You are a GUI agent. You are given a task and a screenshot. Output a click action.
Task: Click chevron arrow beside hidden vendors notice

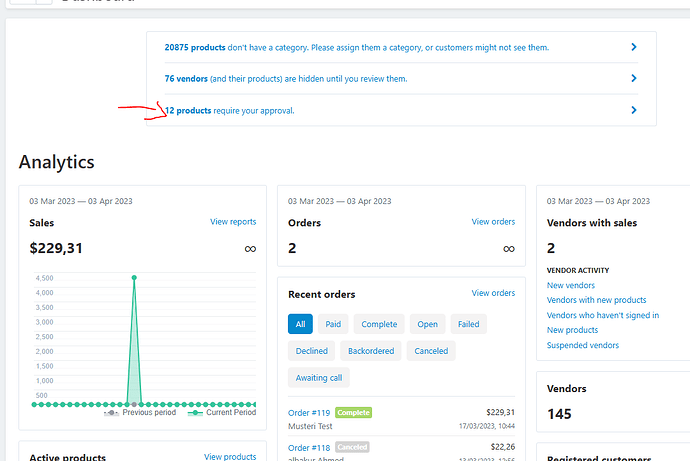coord(634,78)
